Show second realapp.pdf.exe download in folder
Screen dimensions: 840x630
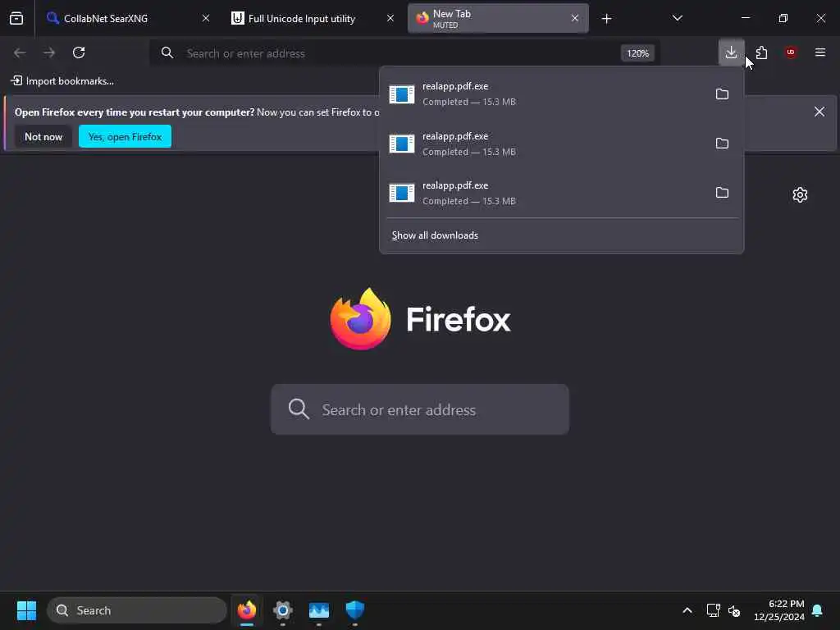pos(722,144)
